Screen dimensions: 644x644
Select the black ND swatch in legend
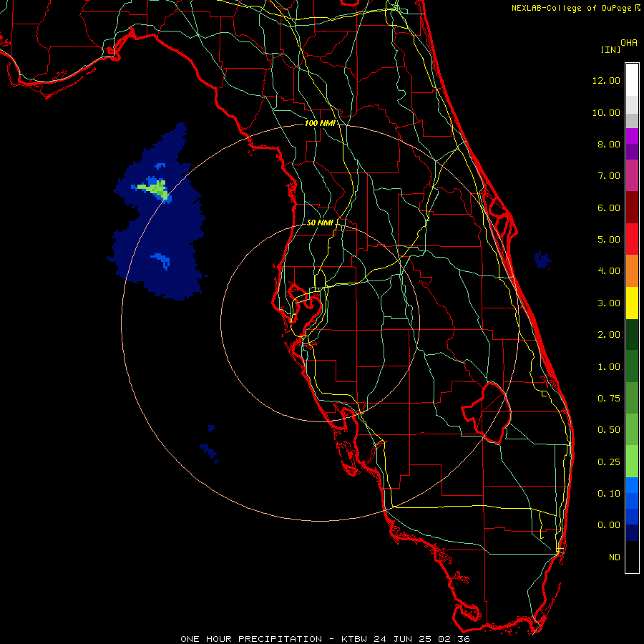[x=632, y=557]
